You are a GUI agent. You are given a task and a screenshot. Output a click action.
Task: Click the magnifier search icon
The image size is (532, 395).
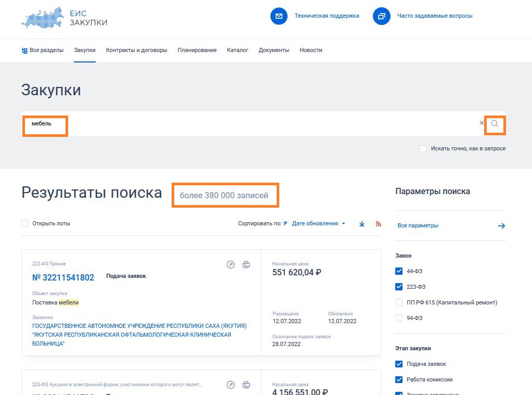click(x=495, y=124)
